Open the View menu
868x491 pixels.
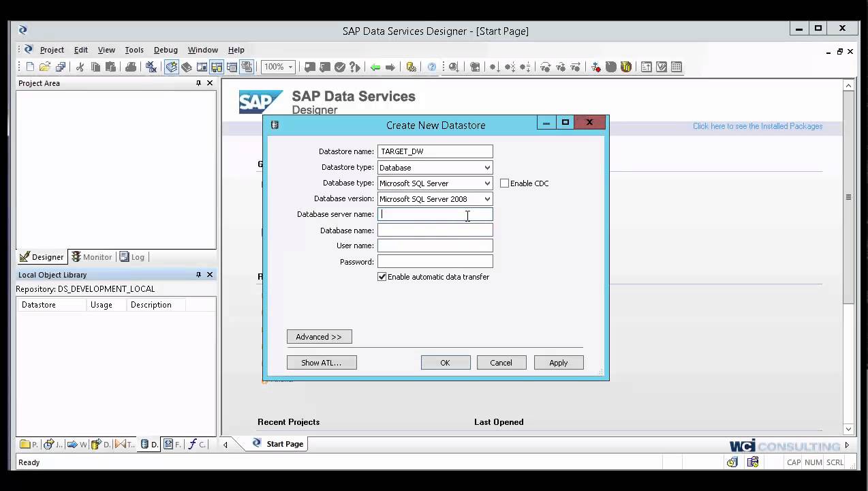(x=106, y=50)
